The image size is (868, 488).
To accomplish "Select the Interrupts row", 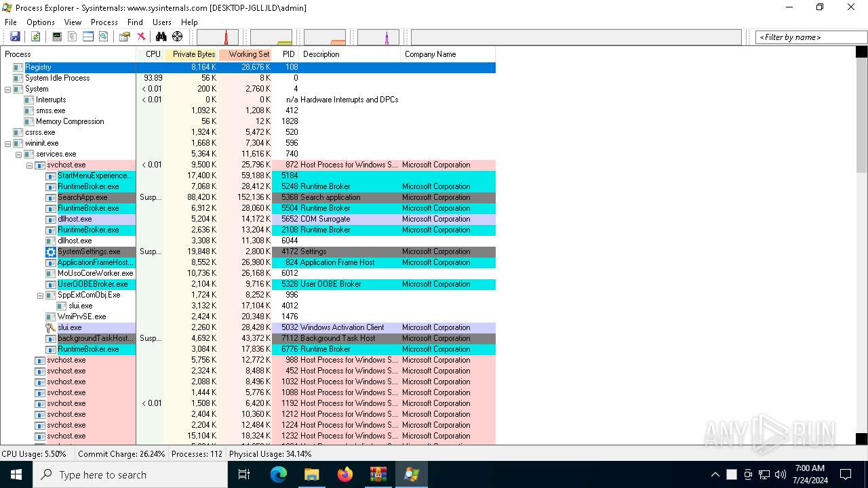I will [248, 100].
